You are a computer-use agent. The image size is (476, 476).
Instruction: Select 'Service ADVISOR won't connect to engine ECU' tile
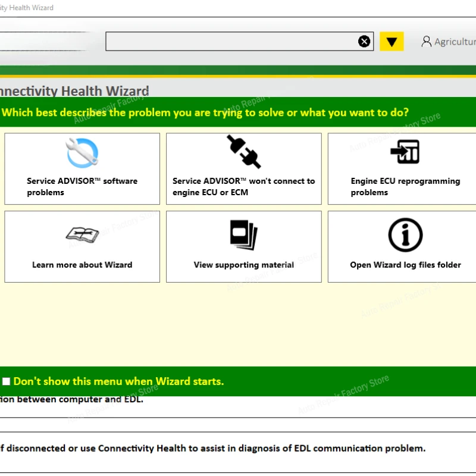click(243, 169)
